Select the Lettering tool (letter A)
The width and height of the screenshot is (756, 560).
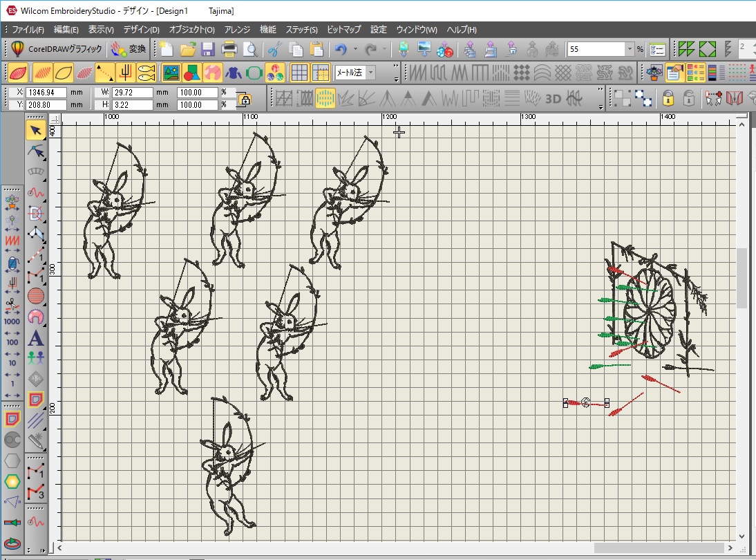[36, 338]
